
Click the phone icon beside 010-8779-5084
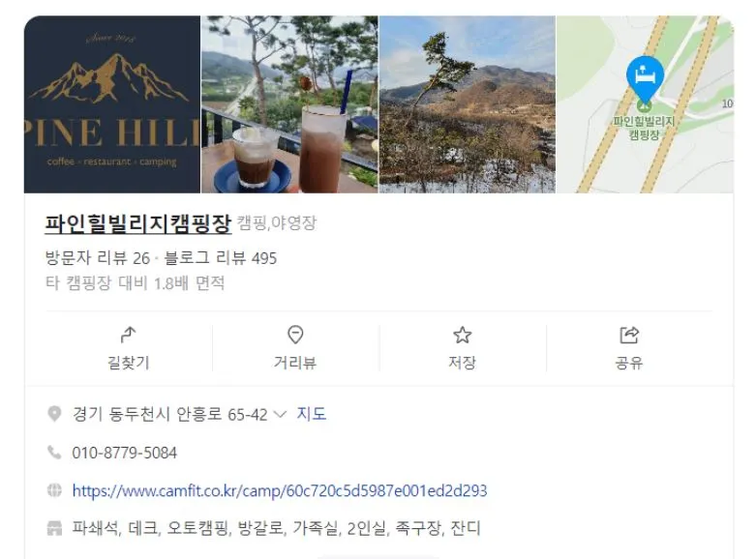tap(54, 452)
